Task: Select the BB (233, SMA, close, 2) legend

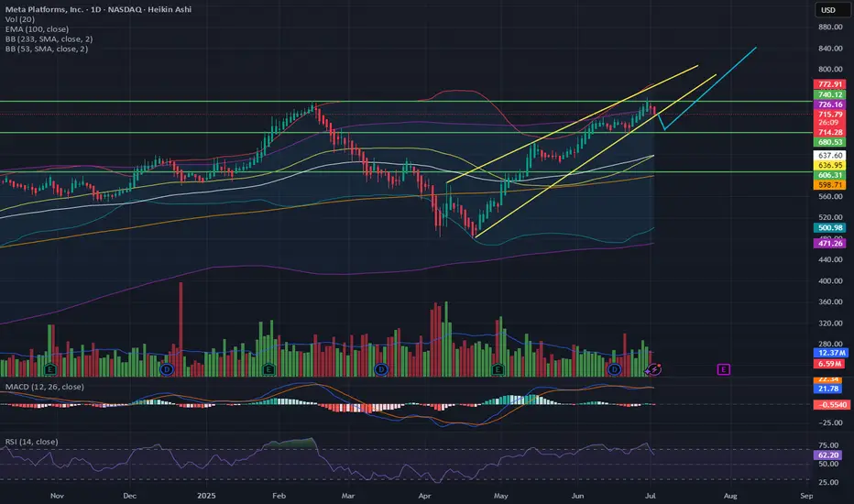Action: 49,38
